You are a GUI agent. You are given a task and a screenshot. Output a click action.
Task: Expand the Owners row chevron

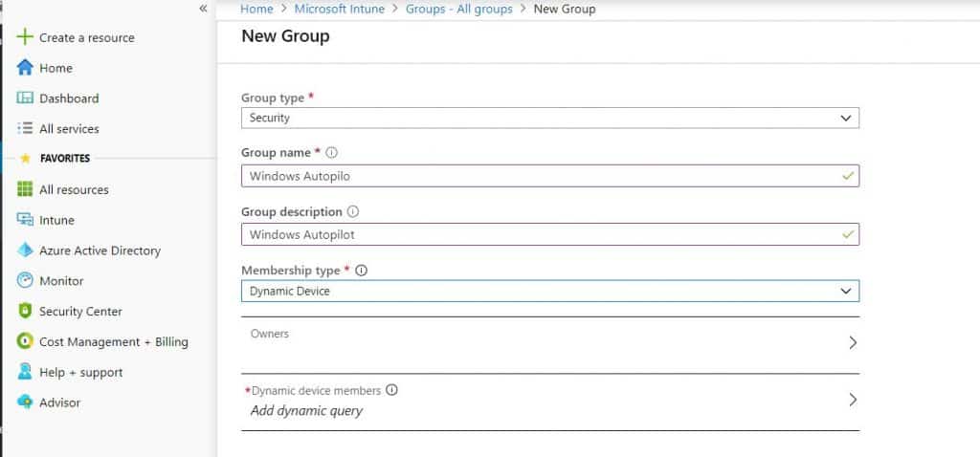(x=853, y=342)
